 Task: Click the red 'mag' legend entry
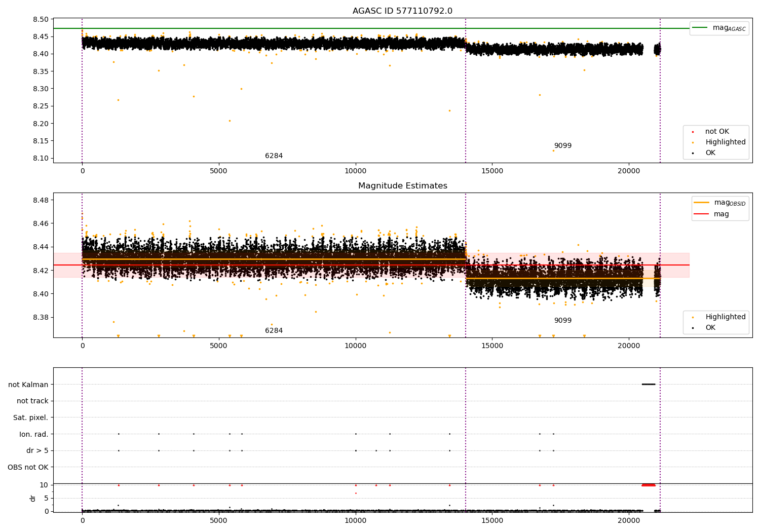click(721, 214)
